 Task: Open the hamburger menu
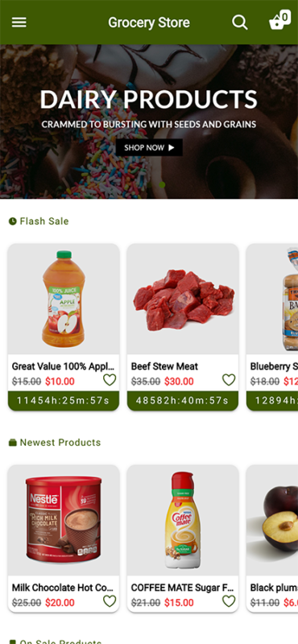19,23
